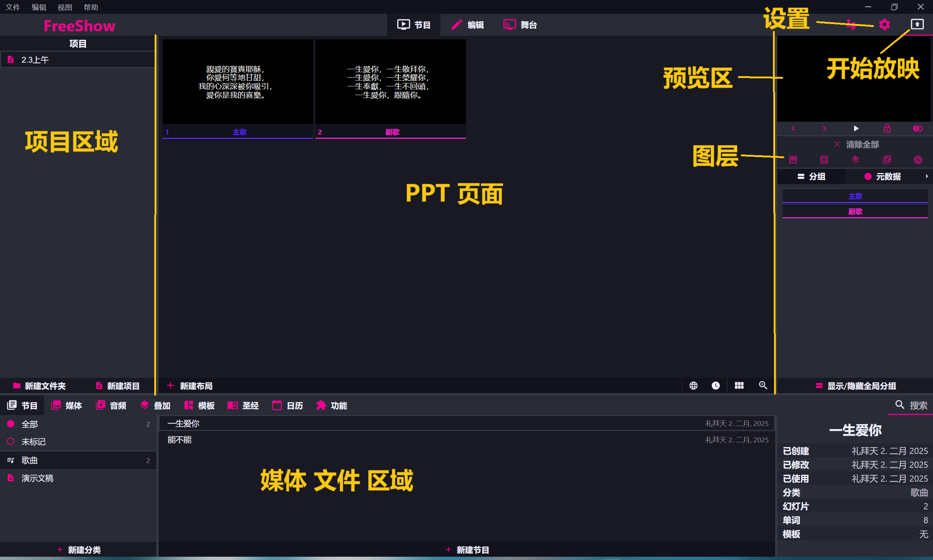Play the slide with the preview play button

[856, 128]
